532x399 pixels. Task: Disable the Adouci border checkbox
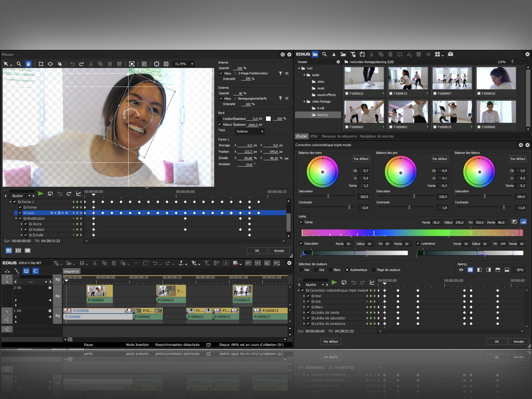point(220,124)
